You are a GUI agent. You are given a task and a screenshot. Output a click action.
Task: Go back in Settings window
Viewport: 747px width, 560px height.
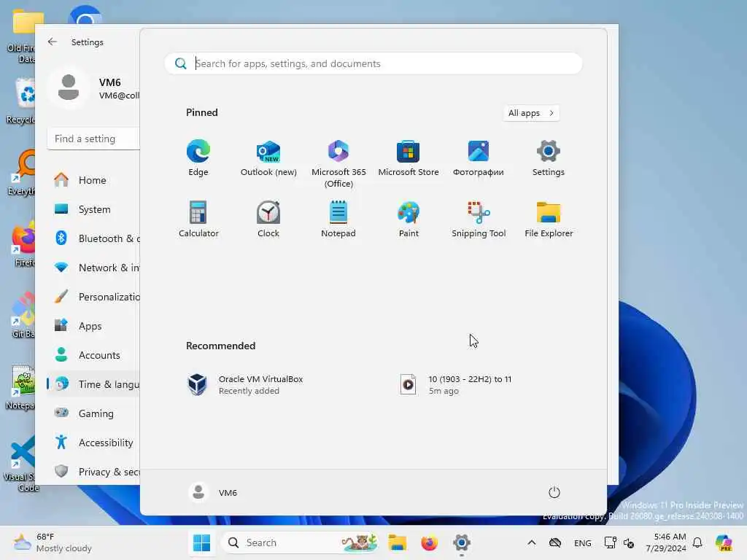coord(53,42)
